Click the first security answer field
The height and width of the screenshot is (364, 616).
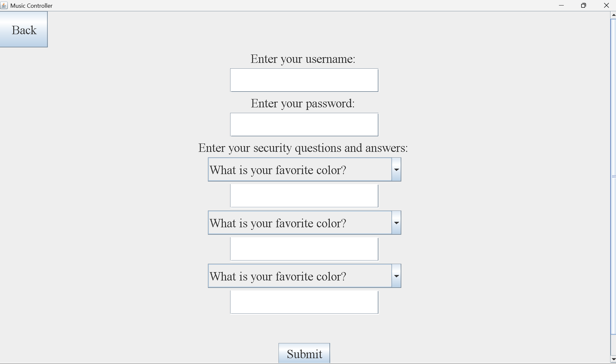click(x=304, y=195)
